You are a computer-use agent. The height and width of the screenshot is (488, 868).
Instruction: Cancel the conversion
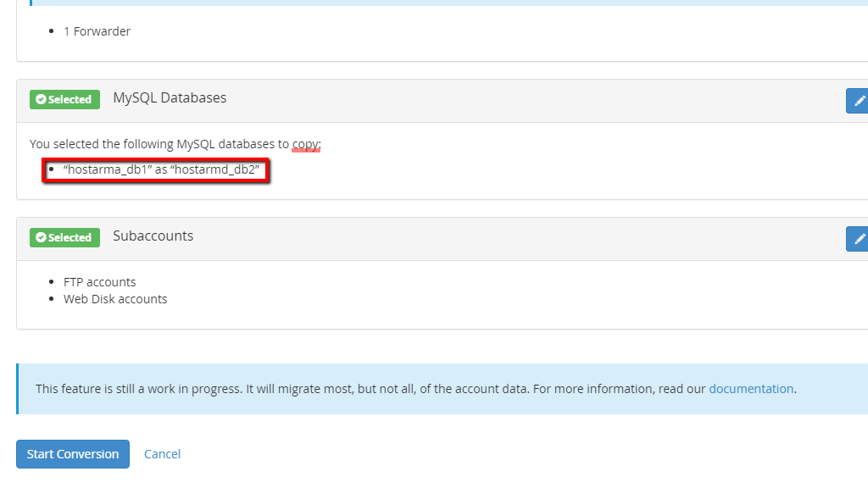pyautogui.click(x=162, y=454)
